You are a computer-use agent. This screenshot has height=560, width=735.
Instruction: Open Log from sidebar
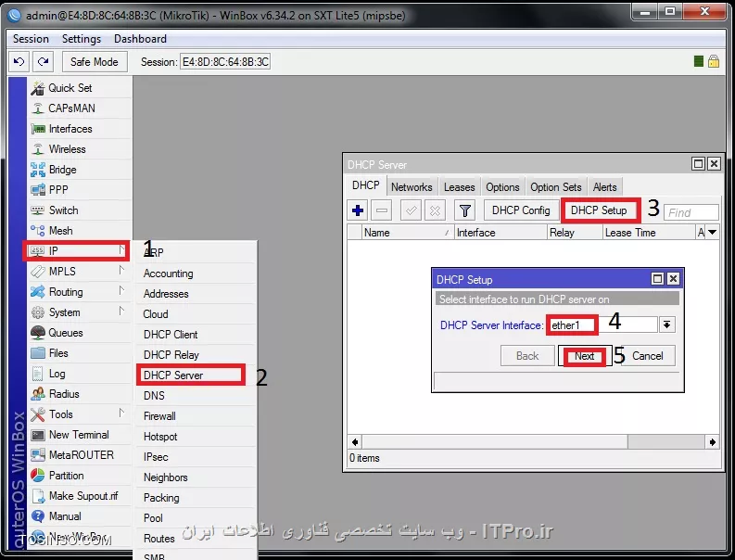pos(79,374)
